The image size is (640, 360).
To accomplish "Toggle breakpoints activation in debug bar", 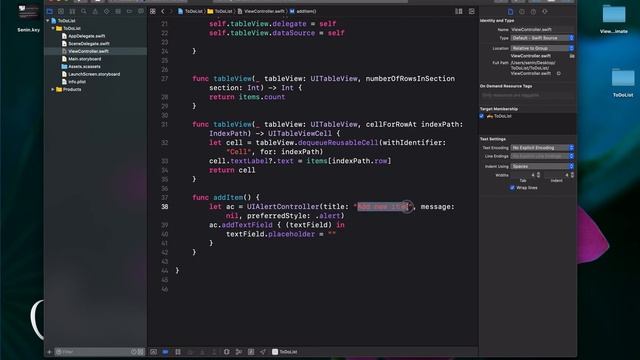I will [x=165, y=352].
